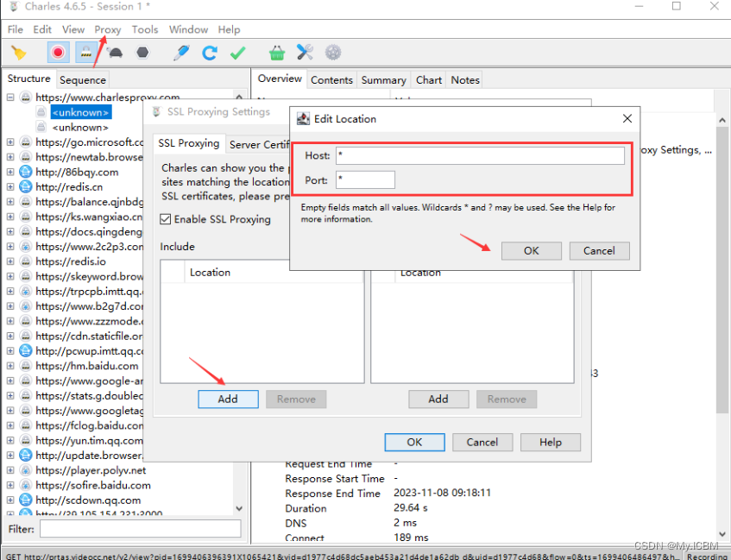The width and height of the screenshot is (731, 560).
Task: Click OK in Edit Location dialog
Action: (531, 251)
